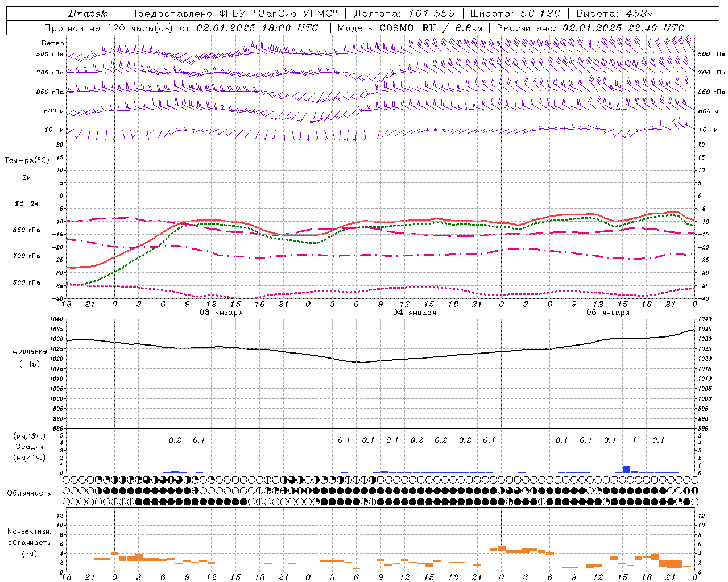
Task: Click the Тем-ра(°C) axis title
Action: tap(27, 161)
